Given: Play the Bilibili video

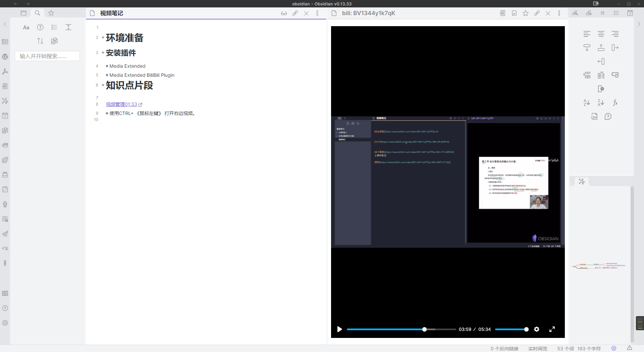Looking at the screenshot, I should point(339,329).
